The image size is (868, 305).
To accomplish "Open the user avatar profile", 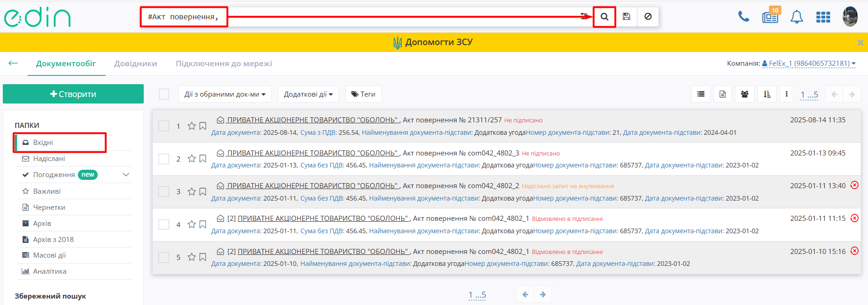I will [850, 17].
